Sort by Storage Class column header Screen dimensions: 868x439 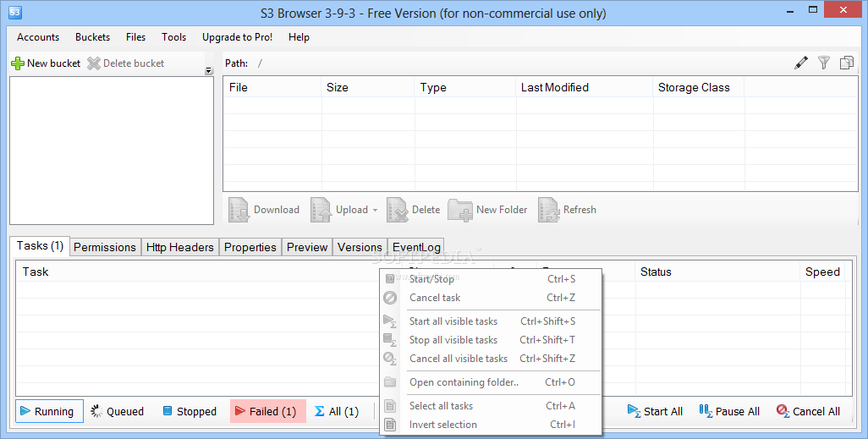[x=699, y=87]
